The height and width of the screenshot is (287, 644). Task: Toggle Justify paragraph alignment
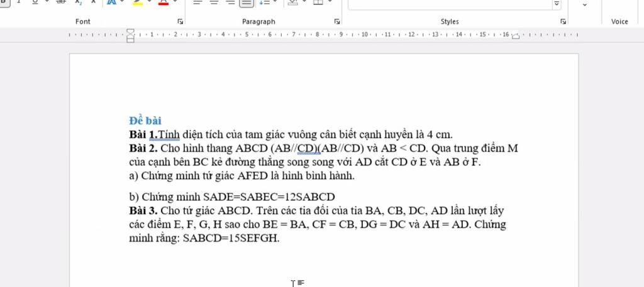(x=247, y=3)
